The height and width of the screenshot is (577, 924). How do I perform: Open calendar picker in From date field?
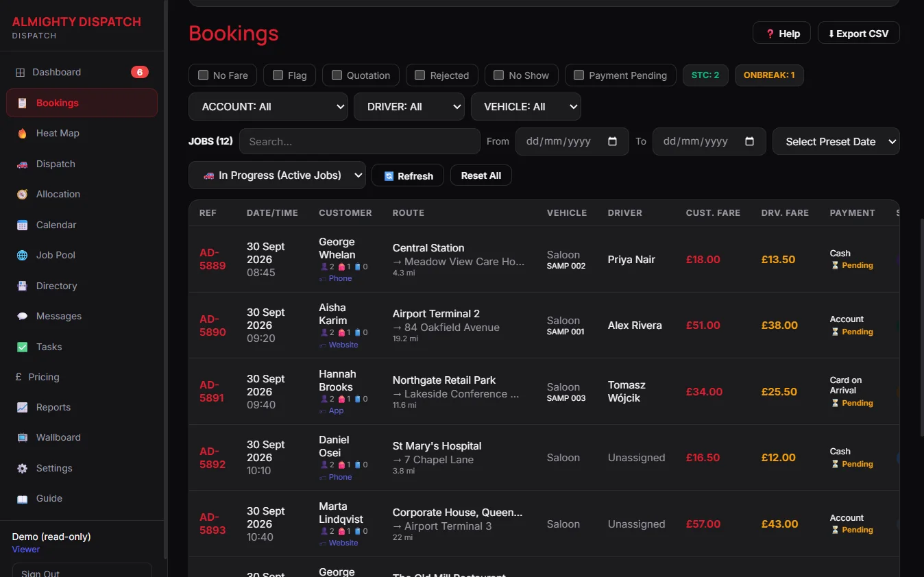coord(613,141)
